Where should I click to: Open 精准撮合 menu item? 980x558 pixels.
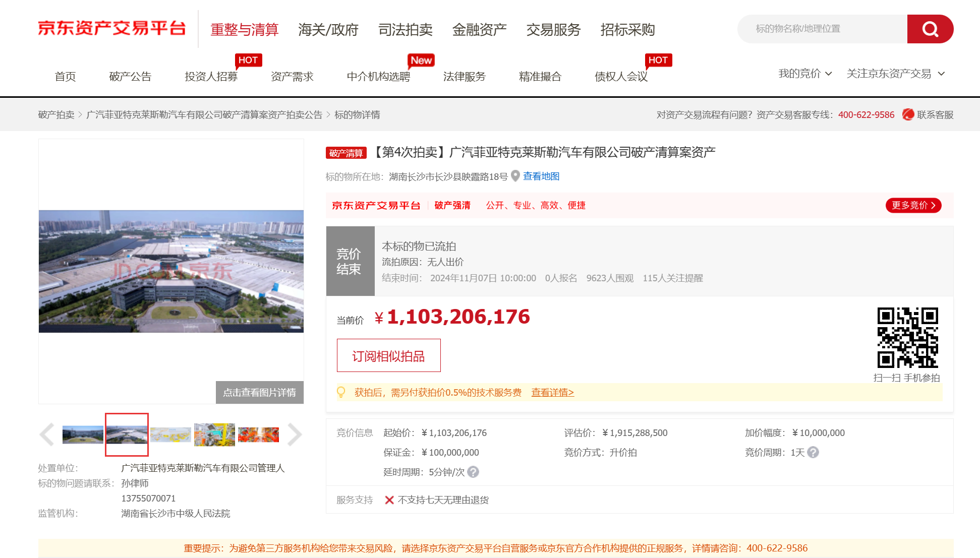pyautogui.click(x=540, y=77)
